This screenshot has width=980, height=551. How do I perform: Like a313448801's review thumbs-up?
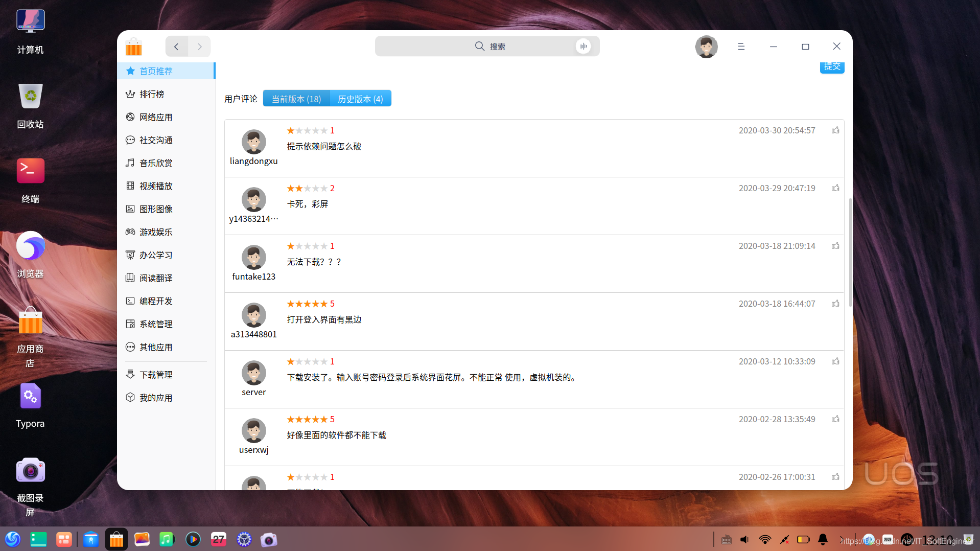click(x=835, y=304)
